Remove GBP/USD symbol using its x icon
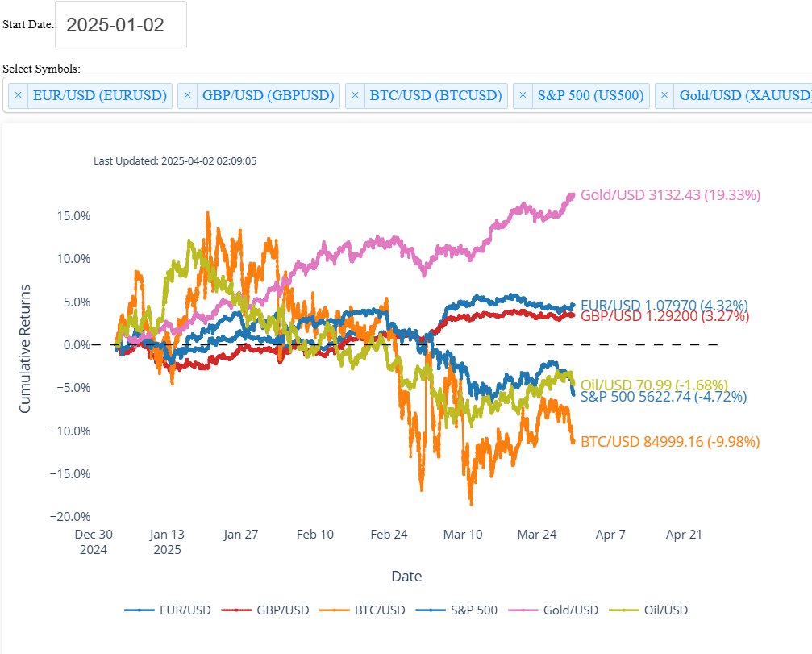Screen dimensions: 812x654 pos(187,96)
